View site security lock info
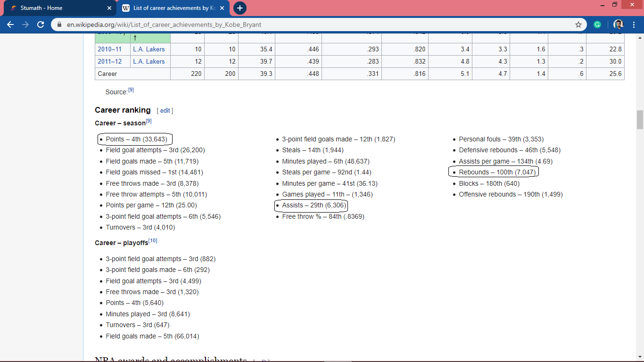This screenshot has width=644, height=362. [x=59, y=25]
